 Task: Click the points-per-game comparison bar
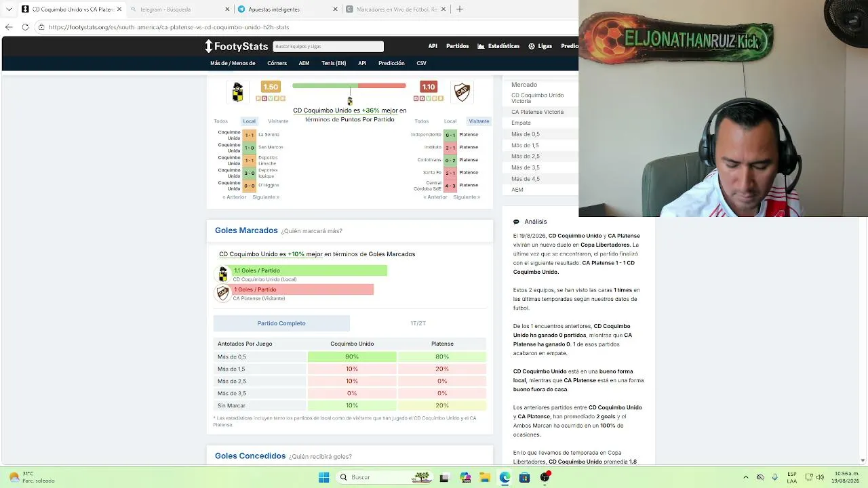(x=349, y=86)
